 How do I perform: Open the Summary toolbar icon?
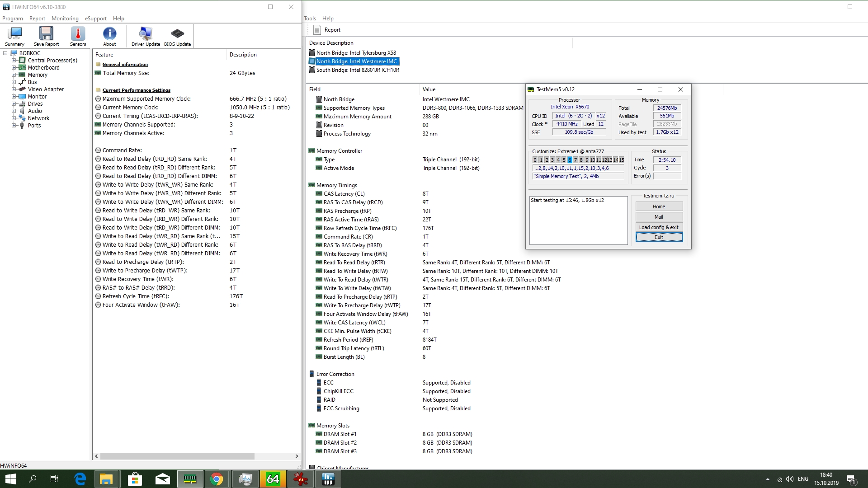[x=15, y=36]
